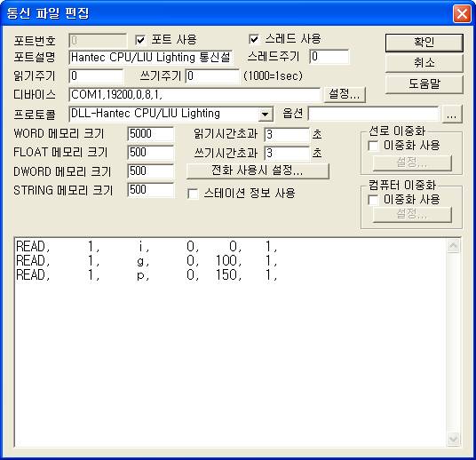Open device 설정... button next to COM1 field
The height and width of the screenshot is (460, 476).
coord(345,94)
